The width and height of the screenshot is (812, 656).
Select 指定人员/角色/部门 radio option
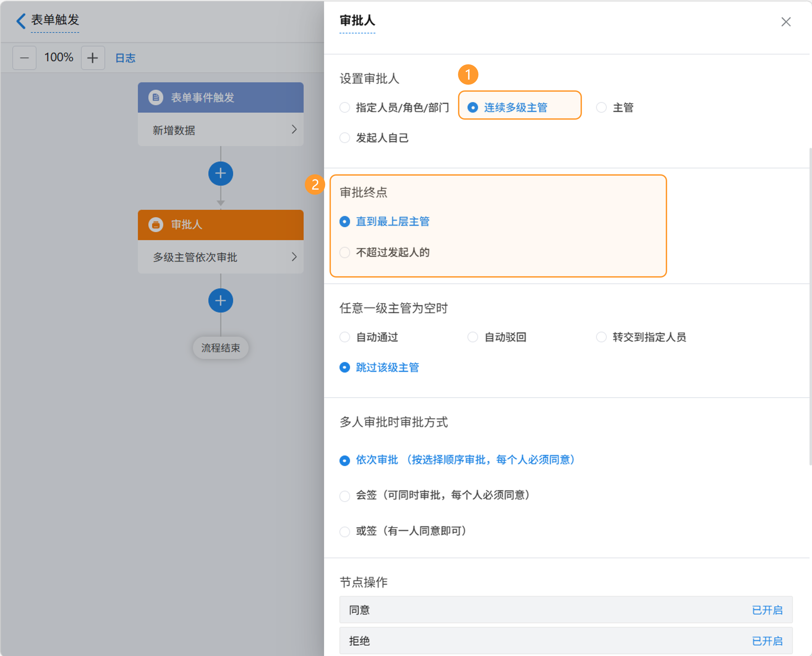click(345, 108)
